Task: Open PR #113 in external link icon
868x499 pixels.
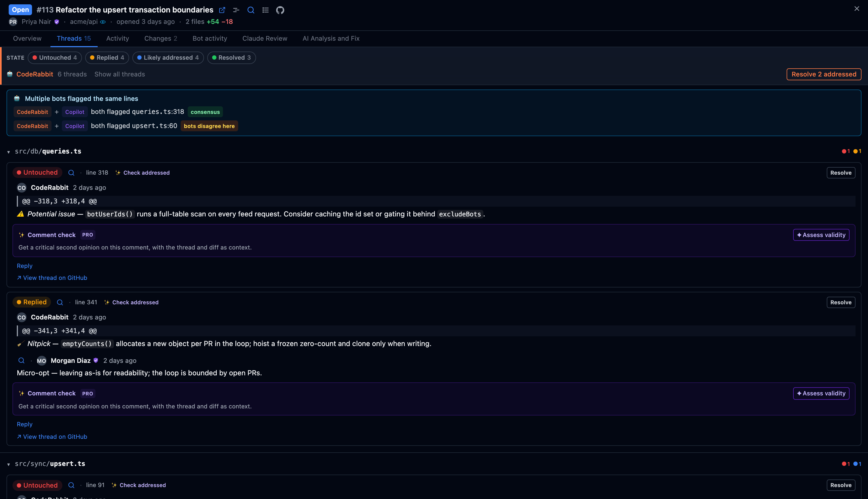Action: [x=222, y=10]
